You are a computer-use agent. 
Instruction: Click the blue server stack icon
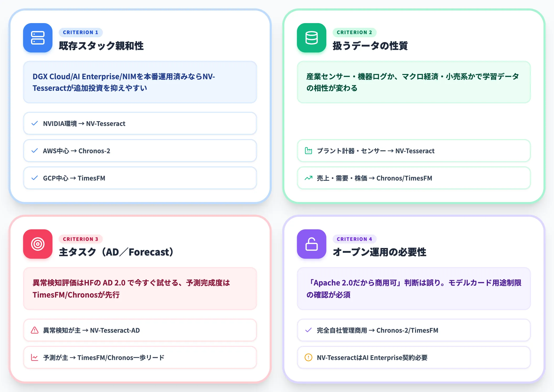click(38, 38)
